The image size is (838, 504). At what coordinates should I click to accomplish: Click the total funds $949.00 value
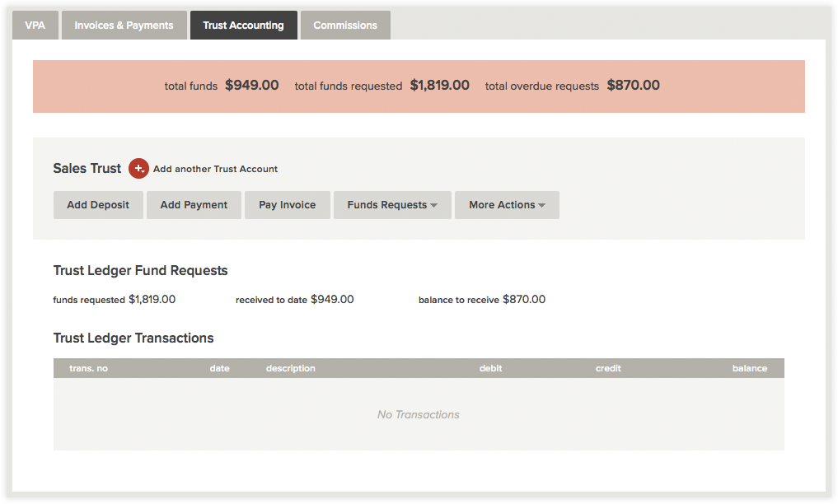(251, 86)
